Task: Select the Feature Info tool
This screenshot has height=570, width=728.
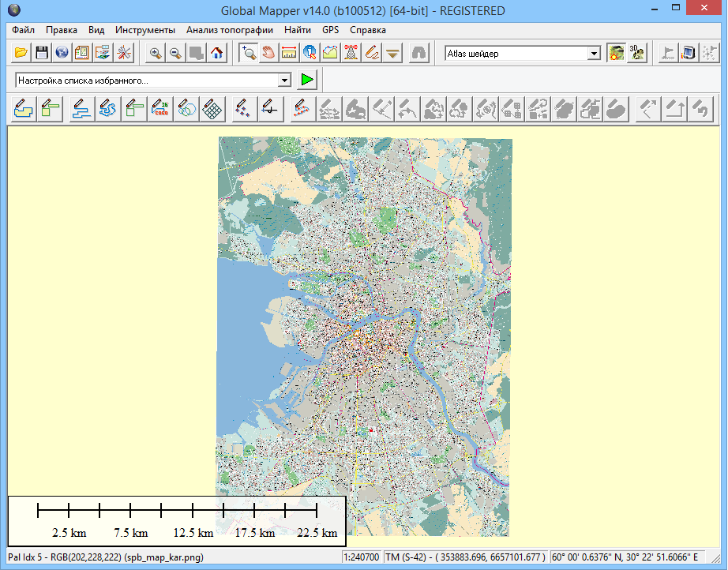Action: pyautogui.click(x=310, y=54)
